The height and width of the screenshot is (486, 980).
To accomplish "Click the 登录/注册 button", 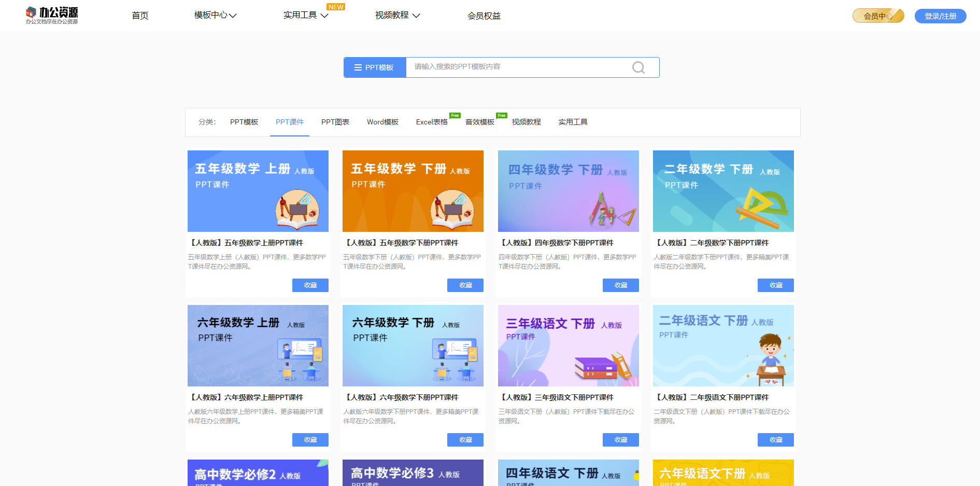I will (x=940, y=16).
